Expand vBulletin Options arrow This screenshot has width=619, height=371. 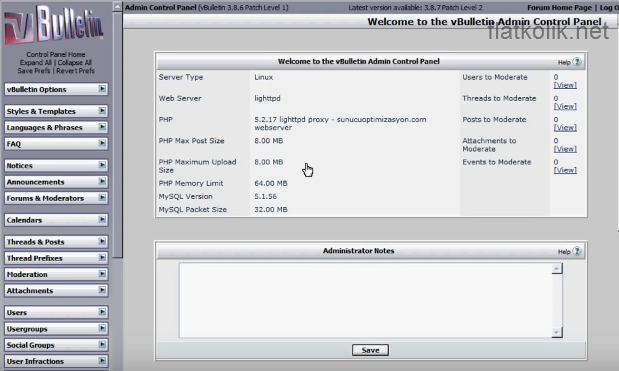pyautogui.click(x=102, y=89)
